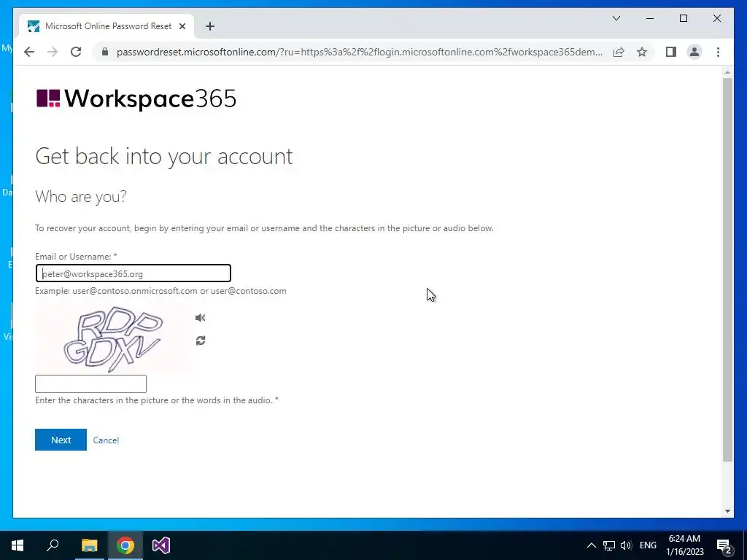Open the clock showing 6:24 AM

point(684,545)
